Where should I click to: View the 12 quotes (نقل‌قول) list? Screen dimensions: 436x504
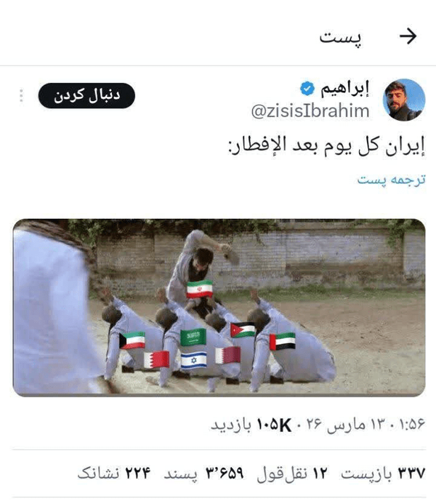point(292,473)
